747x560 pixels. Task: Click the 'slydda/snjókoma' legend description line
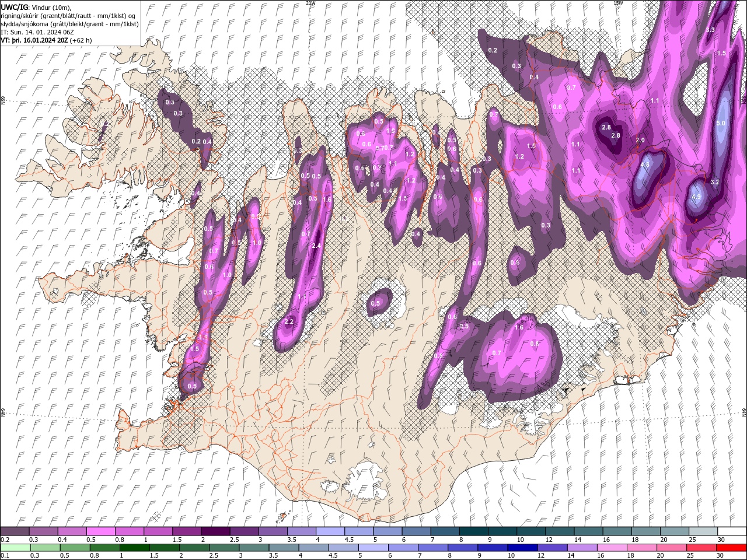[x=69, y=24]
